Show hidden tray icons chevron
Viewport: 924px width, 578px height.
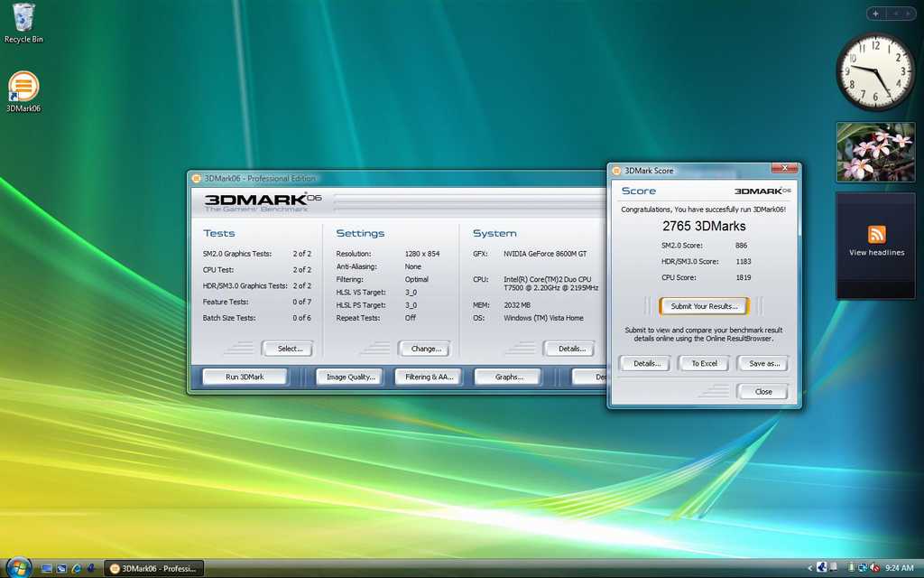(809, 569)
